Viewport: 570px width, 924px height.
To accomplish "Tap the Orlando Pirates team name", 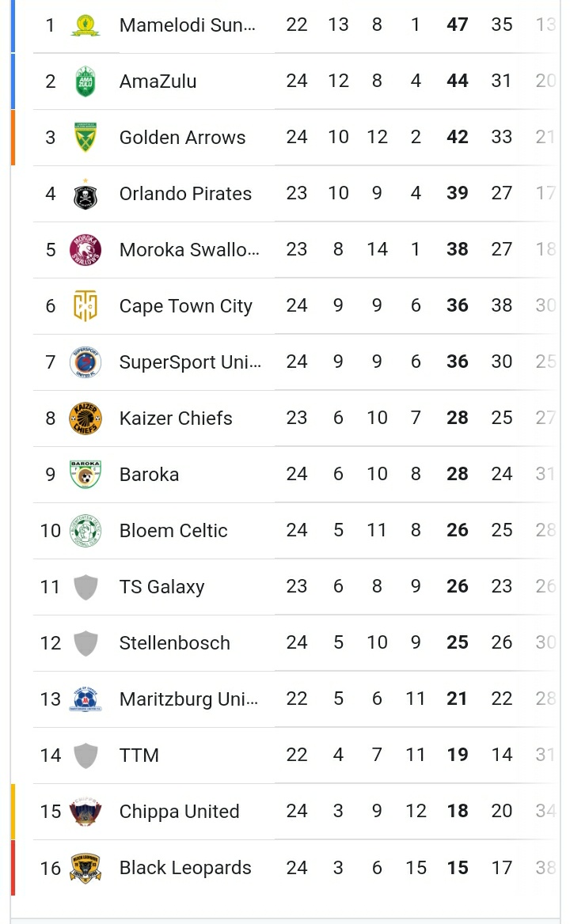I will (185, 194).
